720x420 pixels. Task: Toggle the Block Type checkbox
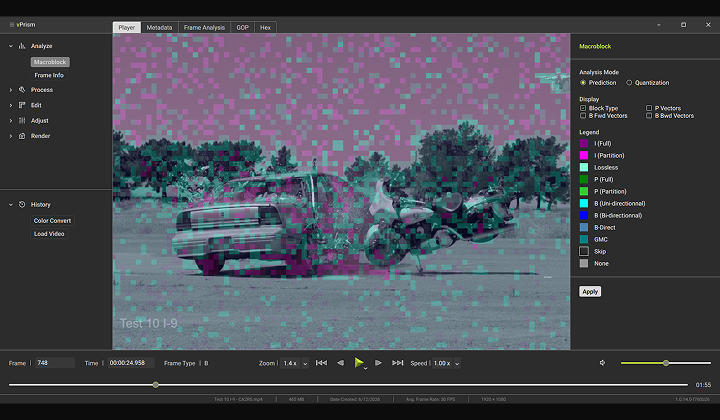point(583,108)
